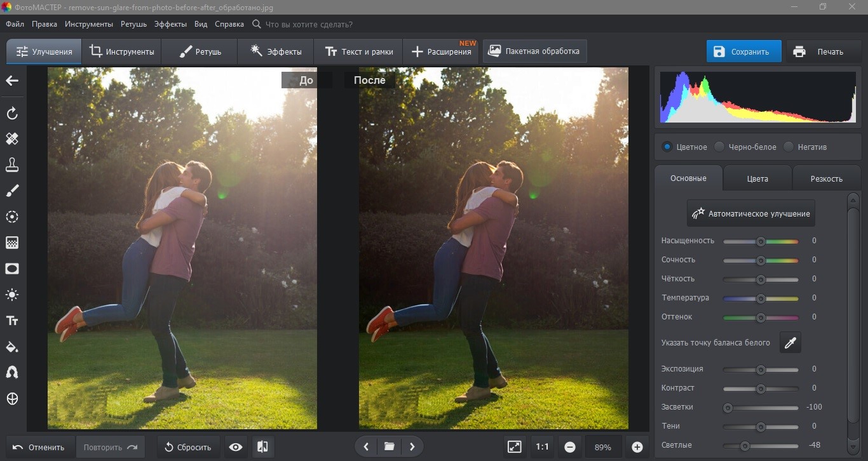
Task: Click the Сбросить reset button
Action: [188, 447]
